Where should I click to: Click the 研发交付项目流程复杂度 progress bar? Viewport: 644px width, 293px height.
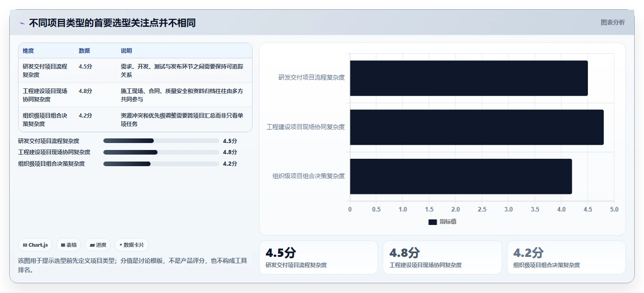click(161, 141)
